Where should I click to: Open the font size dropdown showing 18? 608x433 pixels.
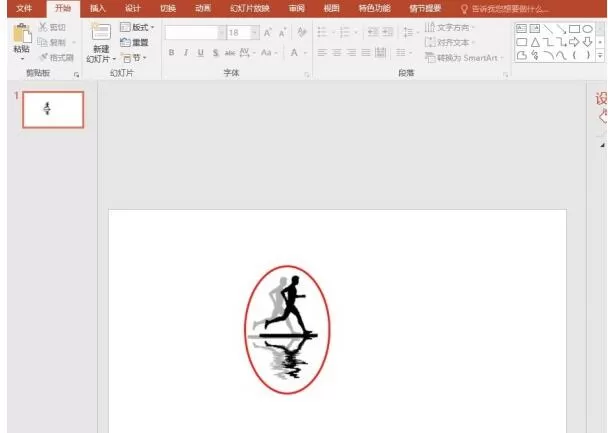coord(255,33)
